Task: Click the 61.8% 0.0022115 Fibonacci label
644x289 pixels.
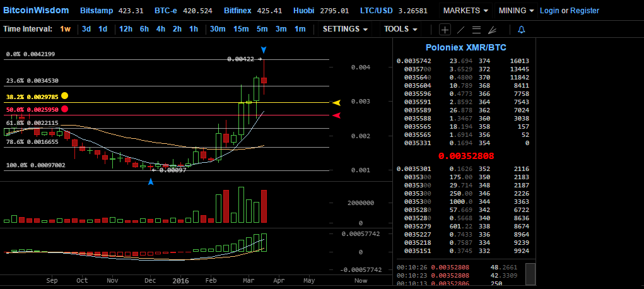Action: [32, 122]
